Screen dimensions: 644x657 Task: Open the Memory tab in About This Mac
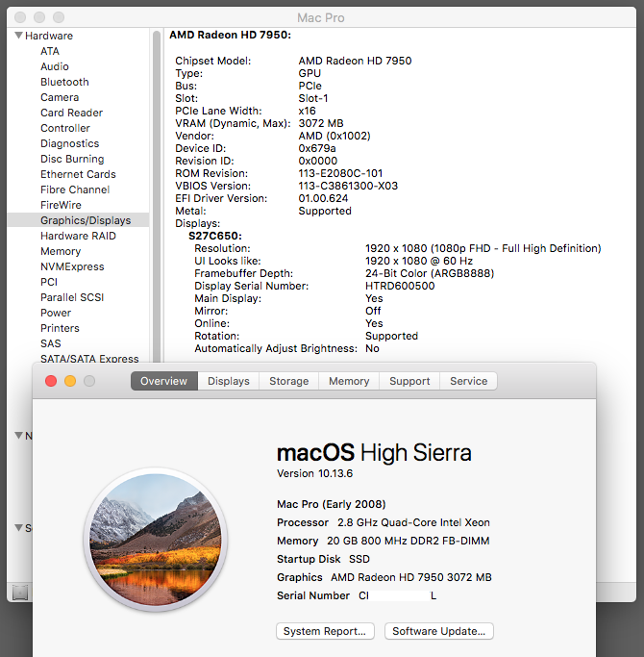pyautogui.click(x=349, y=381)
